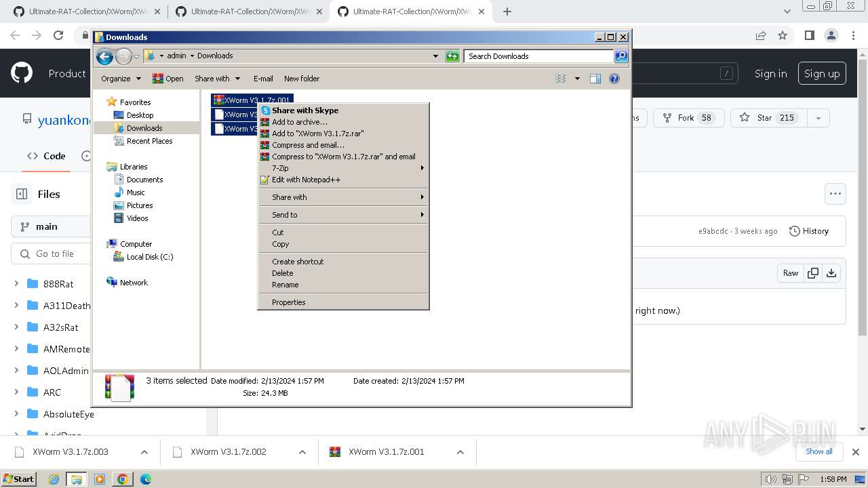Expand the 7-Zip submenu
This screenshot has width=868, height=488.
tap(343, 168)
